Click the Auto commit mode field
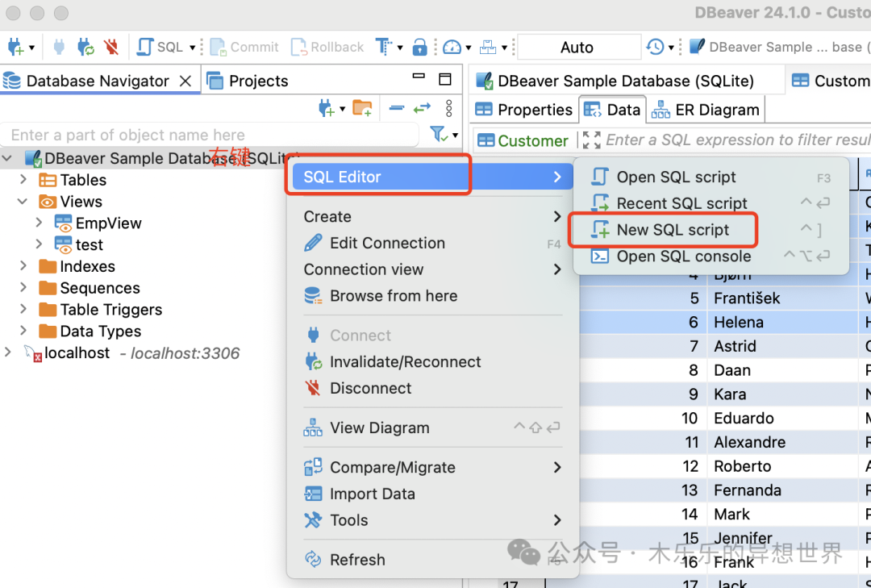The width and height of the screenshot is (871, 588). pyautogui.click(x=579, y=48)
